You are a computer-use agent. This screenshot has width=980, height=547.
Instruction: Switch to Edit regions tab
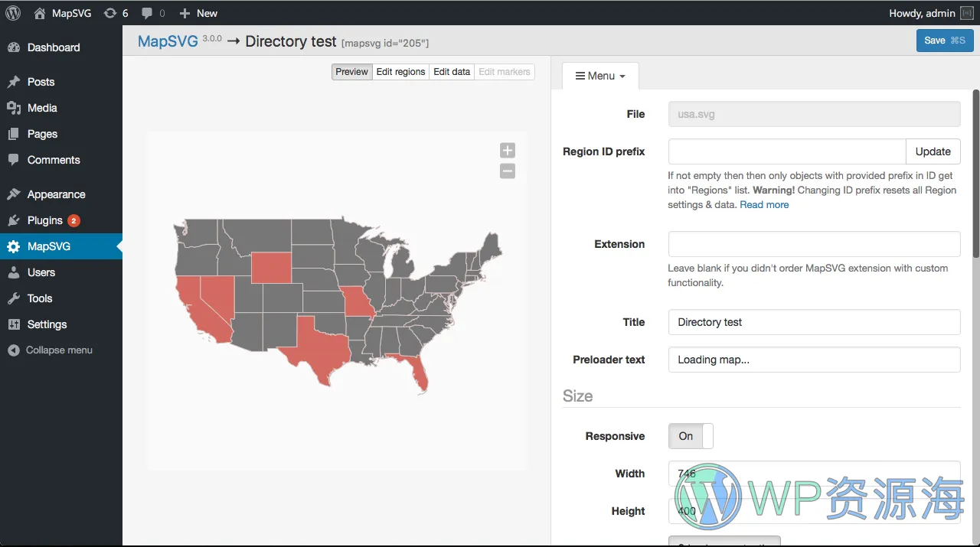(400, 72)
